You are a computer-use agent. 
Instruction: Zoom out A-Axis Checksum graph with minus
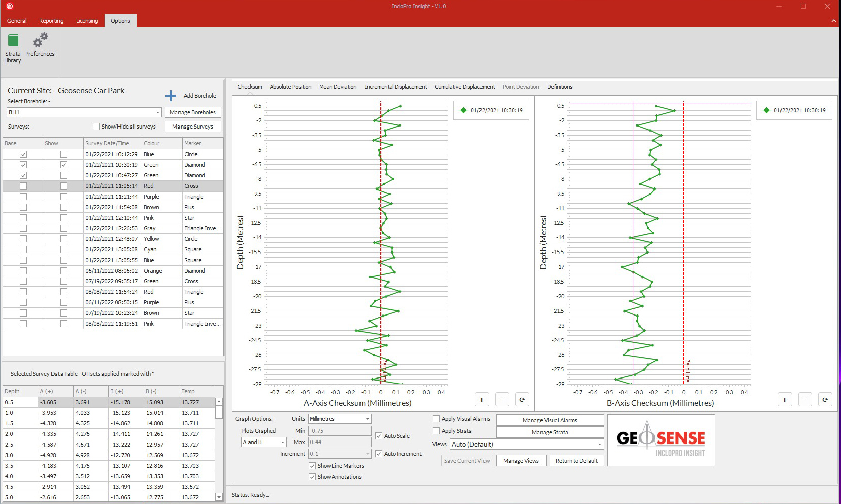502,400
